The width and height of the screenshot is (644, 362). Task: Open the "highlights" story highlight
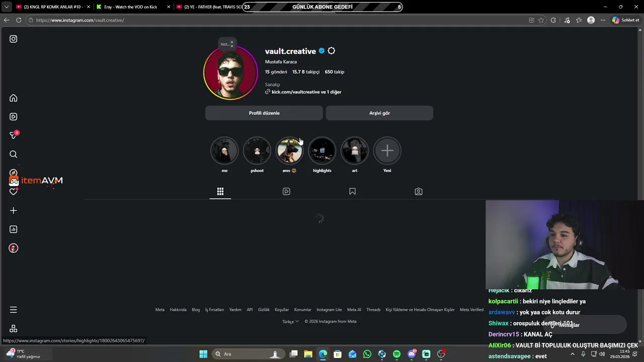pyautogui.click(x=322, y=151)
